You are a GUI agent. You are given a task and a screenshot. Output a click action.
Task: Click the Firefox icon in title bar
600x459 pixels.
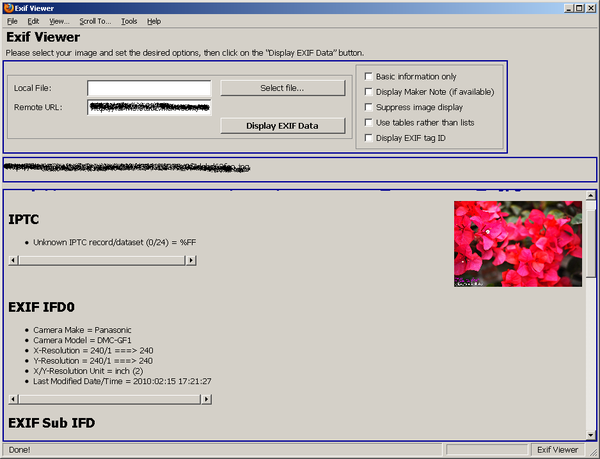(8, 8)
